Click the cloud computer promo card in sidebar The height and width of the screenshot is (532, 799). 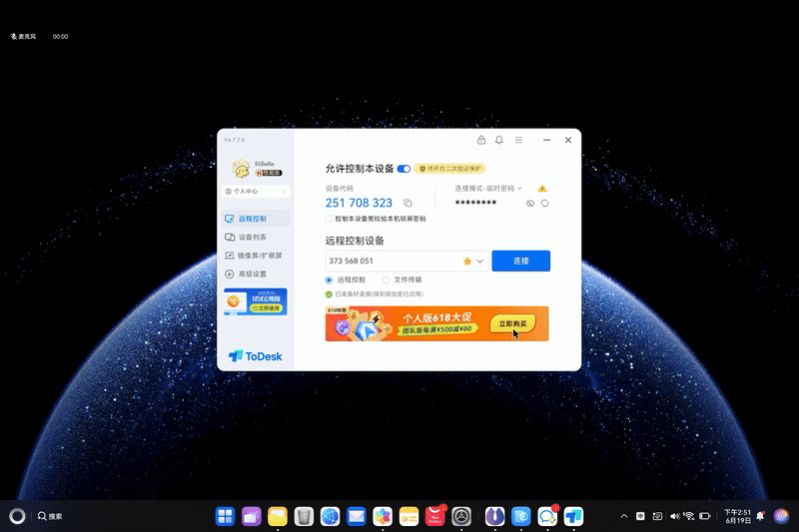(256, 301)
